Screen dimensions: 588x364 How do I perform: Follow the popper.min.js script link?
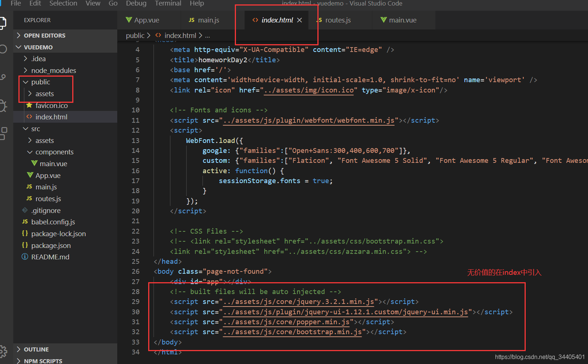click(x=286, y=322)
